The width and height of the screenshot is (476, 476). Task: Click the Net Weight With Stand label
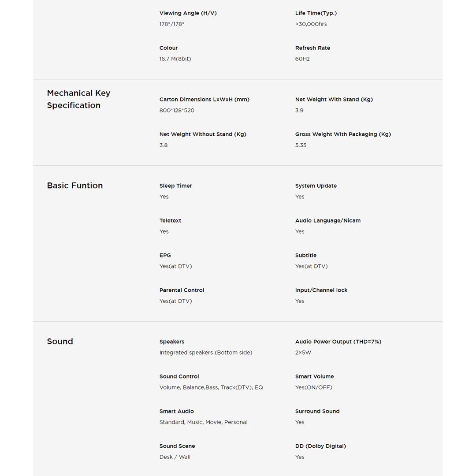[334, 100]
